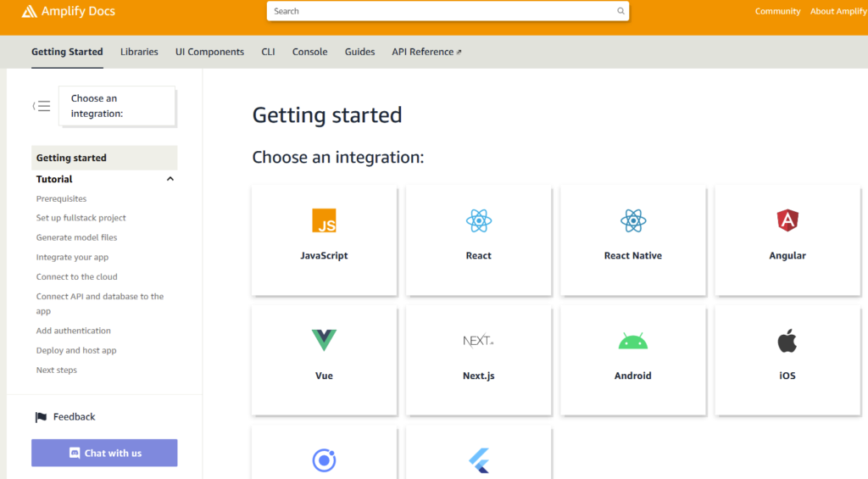Click the Ionic circle logo icon
This screenshot has height=479, width=868.
(325, 460)
